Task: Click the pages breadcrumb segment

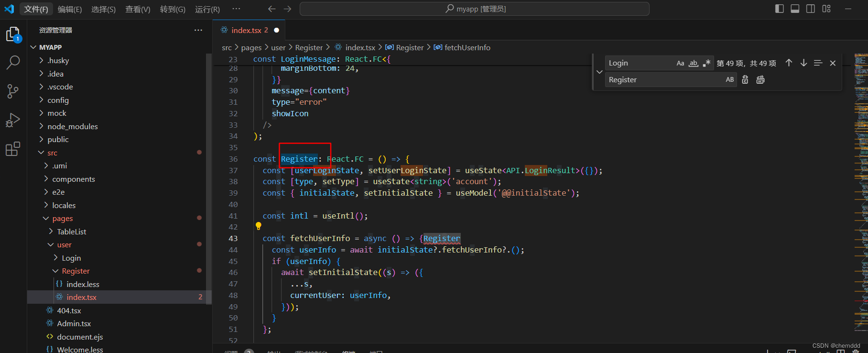Action: pyautogui.click(x=251, y=48)
